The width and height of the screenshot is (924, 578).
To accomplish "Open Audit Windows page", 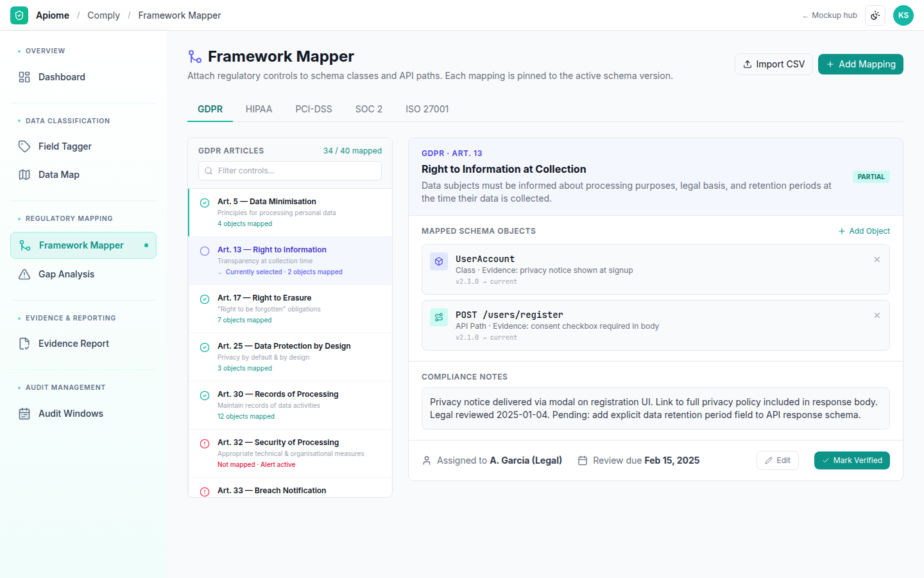I will coord(83,414).
